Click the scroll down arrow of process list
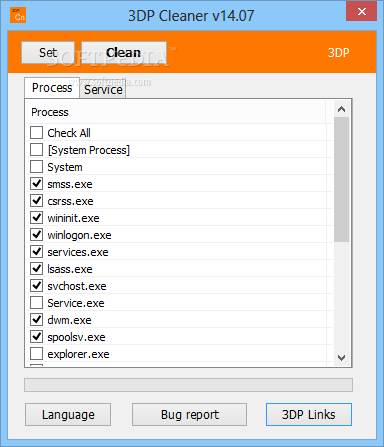This screenshot has width=384, height=447. tap(341, 358)
